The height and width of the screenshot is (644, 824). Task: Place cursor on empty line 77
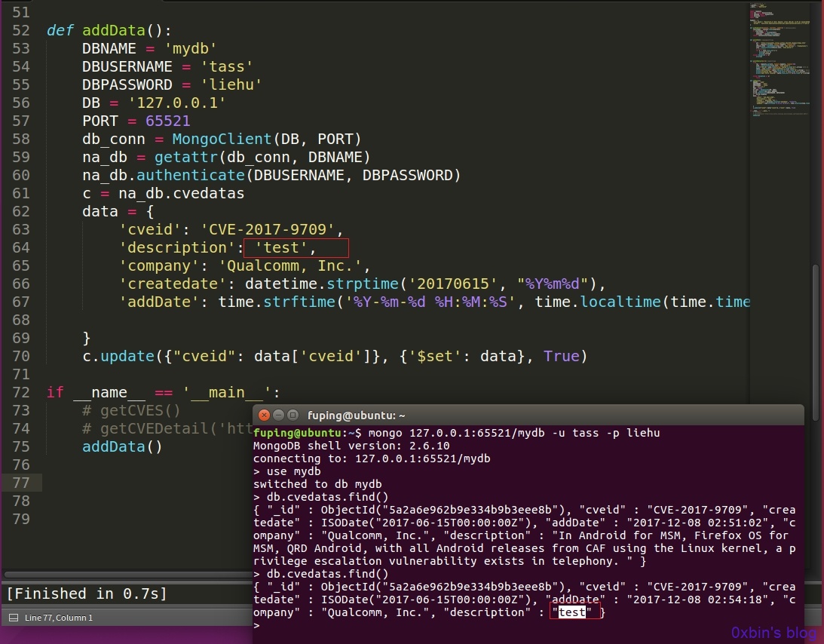click(394, 483)
